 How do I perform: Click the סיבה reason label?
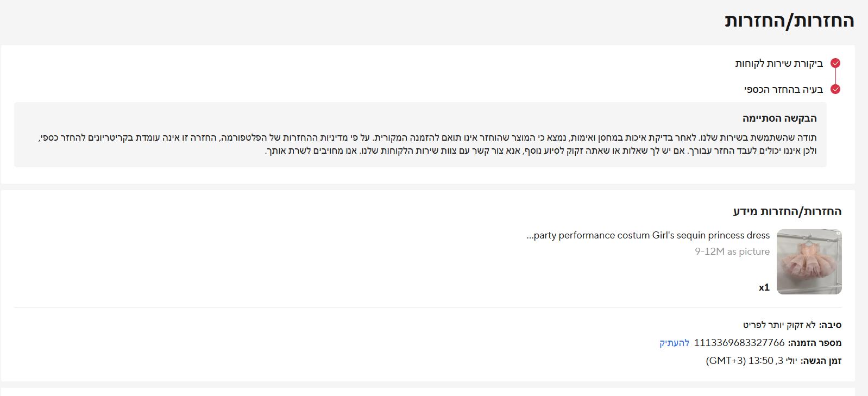tap(831, 325)
